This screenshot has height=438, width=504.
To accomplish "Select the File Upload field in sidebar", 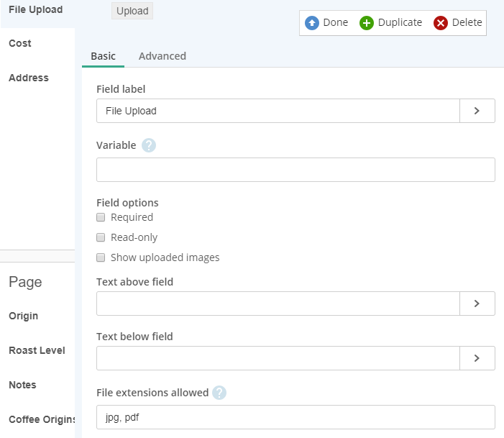I will (36, 9).
